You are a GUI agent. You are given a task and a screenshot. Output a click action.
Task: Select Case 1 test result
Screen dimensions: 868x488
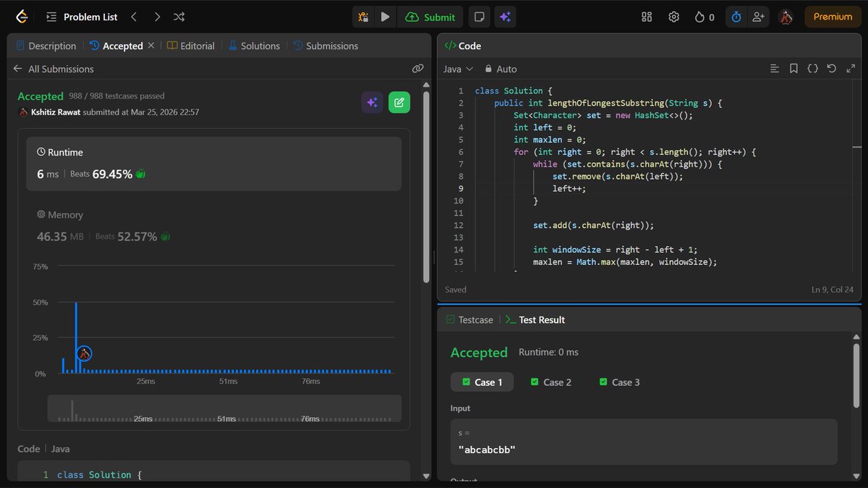pos(482,382)
